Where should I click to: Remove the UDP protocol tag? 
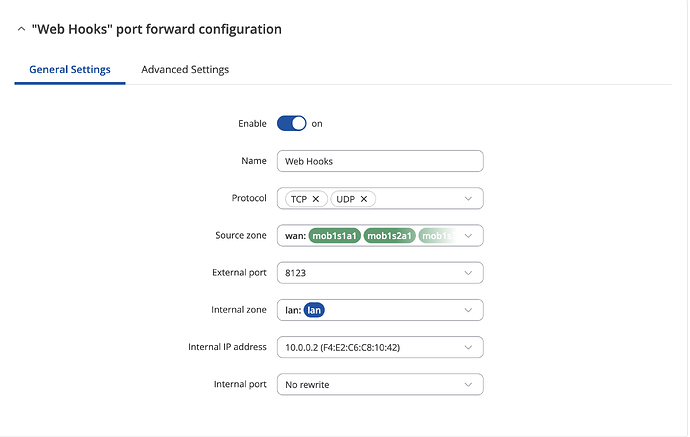(363, 199)
